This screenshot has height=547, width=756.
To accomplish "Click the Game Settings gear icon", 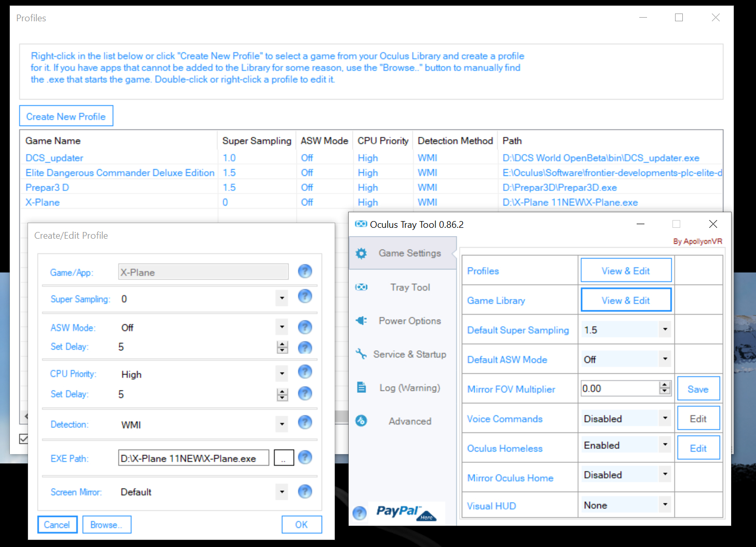I will 361,253.
